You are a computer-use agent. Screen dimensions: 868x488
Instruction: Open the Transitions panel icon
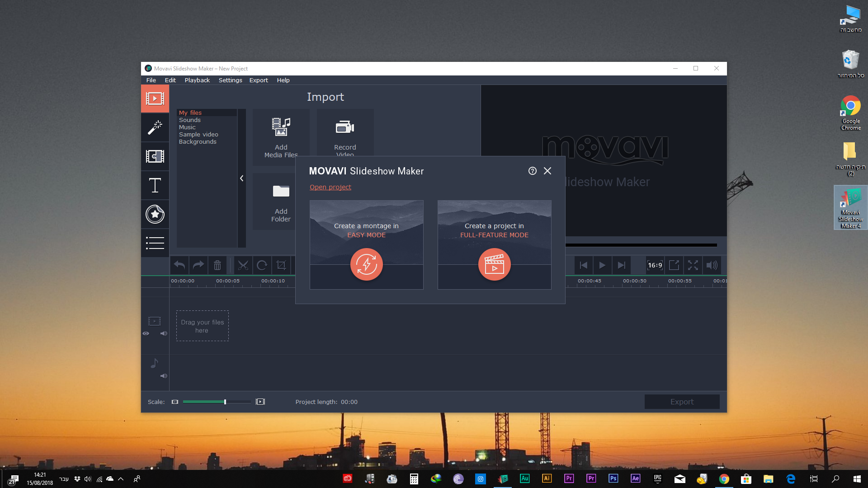click(155, 156)
